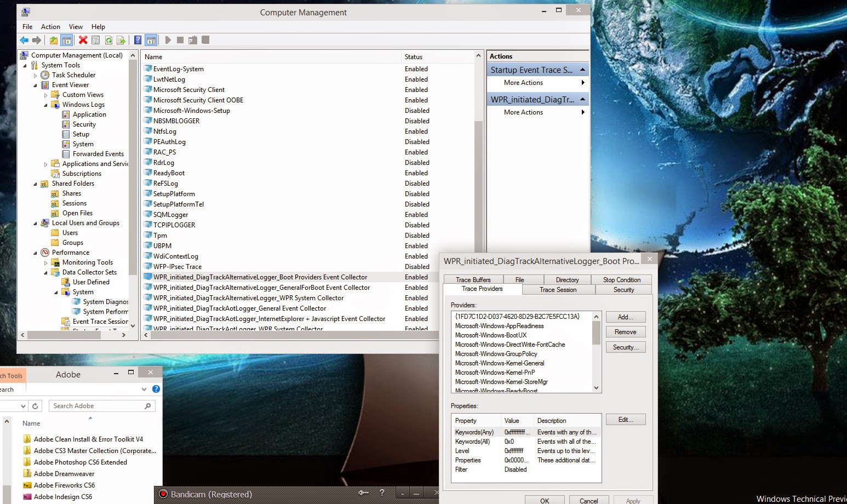The width and height of the screenshot is (847, 504).
Task: Open Properties via the toolbar icon
Action: click(96, 40)
